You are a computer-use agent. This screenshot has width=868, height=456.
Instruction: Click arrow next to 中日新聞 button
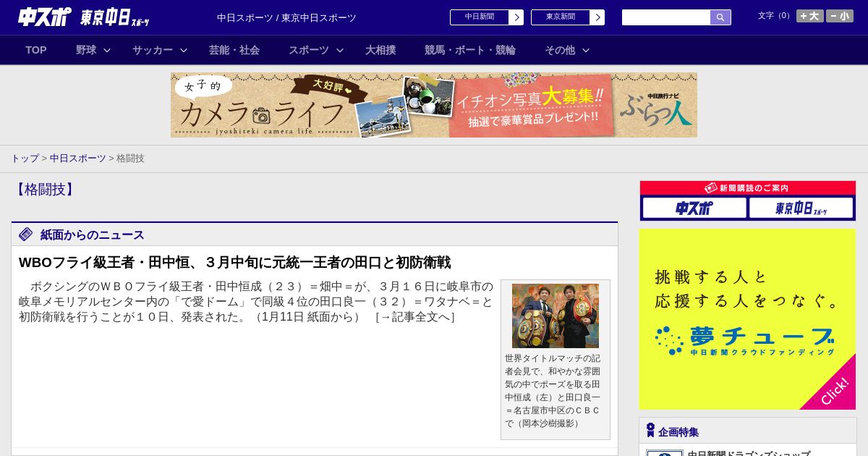(x=516, y=17)
